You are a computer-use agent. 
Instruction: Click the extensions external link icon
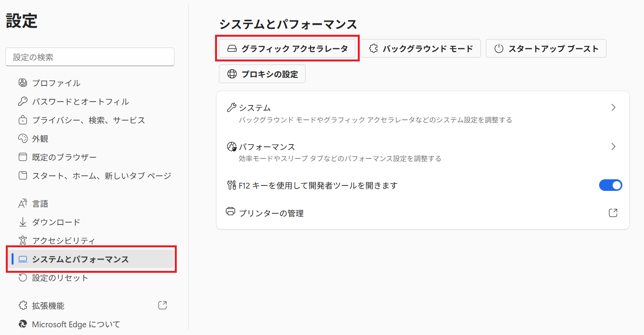point(162,305)
